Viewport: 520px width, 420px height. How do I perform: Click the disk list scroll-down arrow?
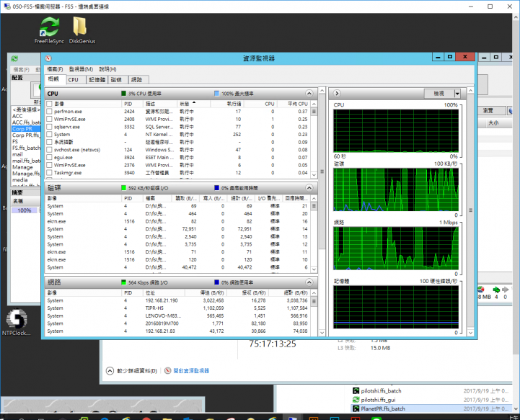[314, 269]
